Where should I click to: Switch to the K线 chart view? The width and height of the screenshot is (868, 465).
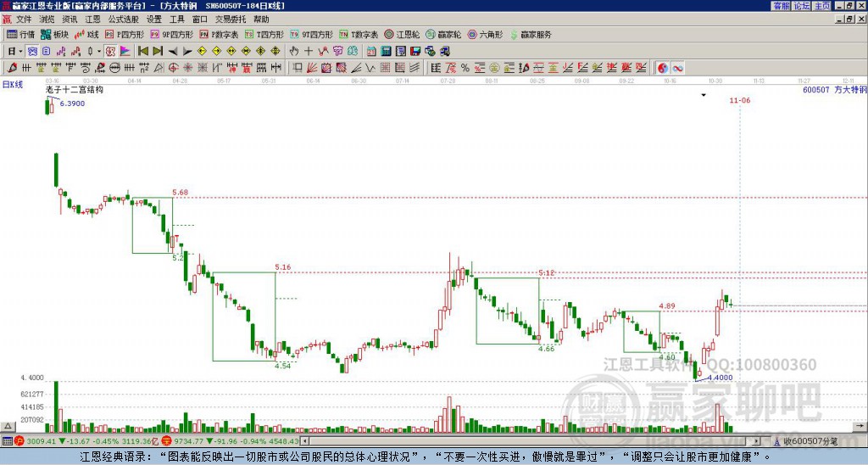(86, 34)
